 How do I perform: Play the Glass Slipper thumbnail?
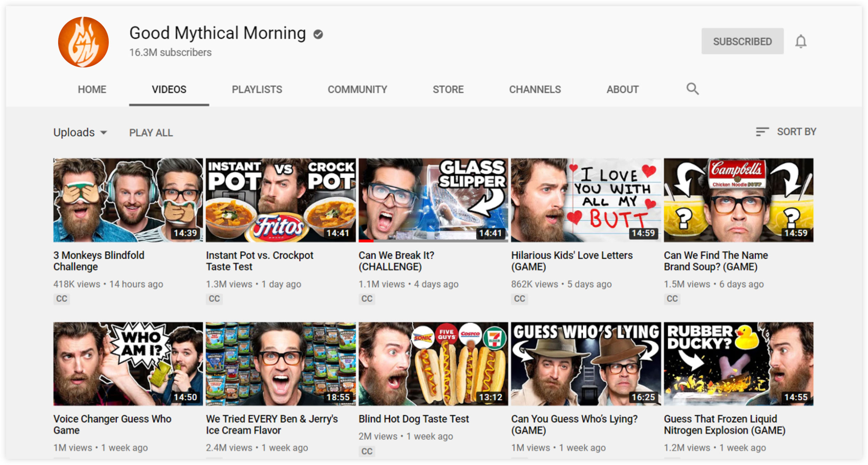pos(433,200)
